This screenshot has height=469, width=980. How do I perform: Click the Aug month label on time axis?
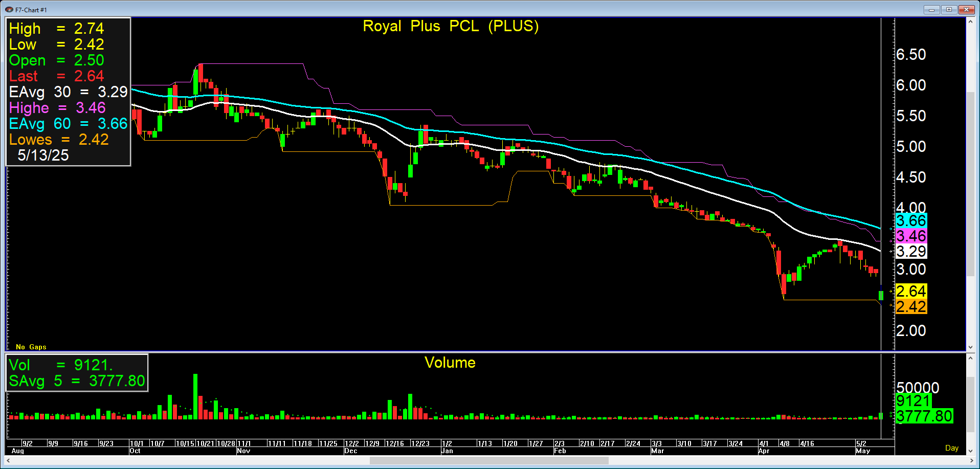pyautogui.click(x=17, y=451)
